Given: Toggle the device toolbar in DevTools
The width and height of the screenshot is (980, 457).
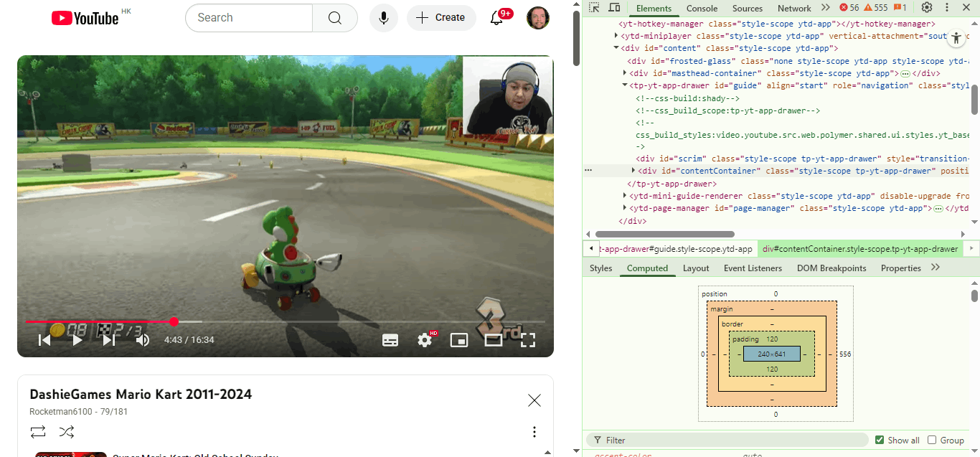Looking at the screenshot, I should click(x=614, y=8).
